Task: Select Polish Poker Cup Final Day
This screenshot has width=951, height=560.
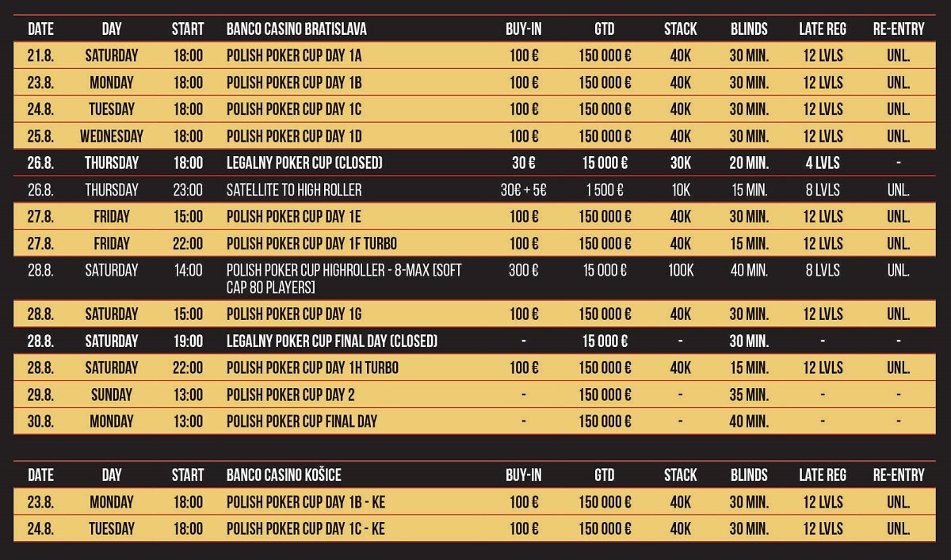Action: (x=302, y=421)
